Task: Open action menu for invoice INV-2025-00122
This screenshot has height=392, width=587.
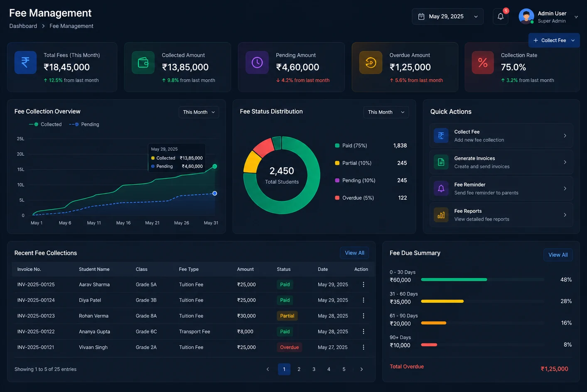Action: (363, 331)
